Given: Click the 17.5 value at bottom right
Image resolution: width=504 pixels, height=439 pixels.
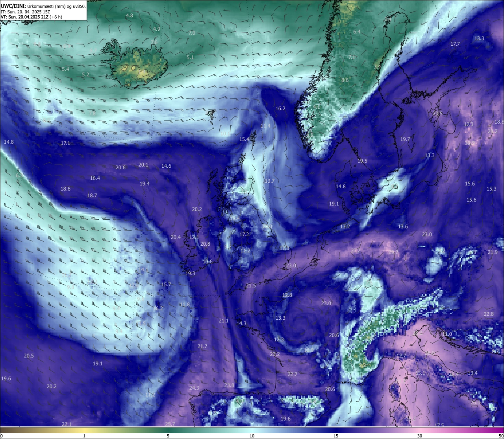Looking at the screenshot, I should pyautogui.click(x=439, y=425).
